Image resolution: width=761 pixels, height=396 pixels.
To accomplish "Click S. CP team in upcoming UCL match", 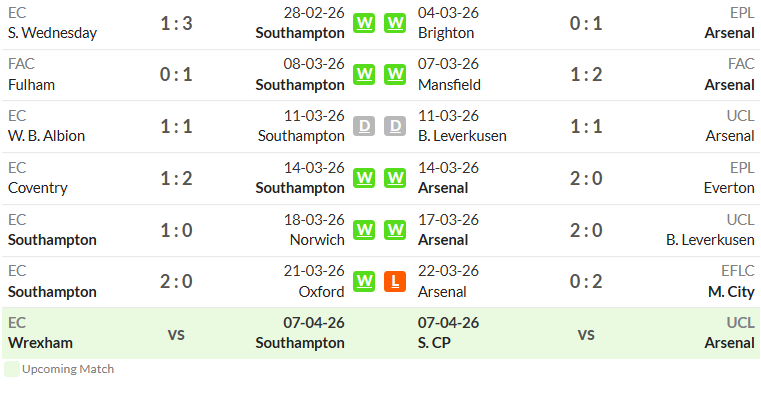I will (x=434, y=343).
